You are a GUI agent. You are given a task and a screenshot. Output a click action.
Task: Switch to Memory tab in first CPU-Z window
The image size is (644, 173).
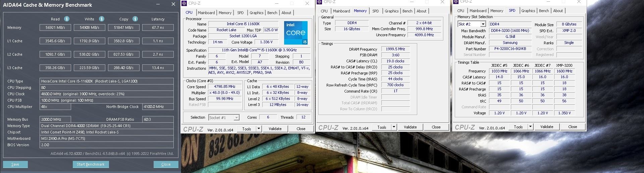[x=225, y=13]
